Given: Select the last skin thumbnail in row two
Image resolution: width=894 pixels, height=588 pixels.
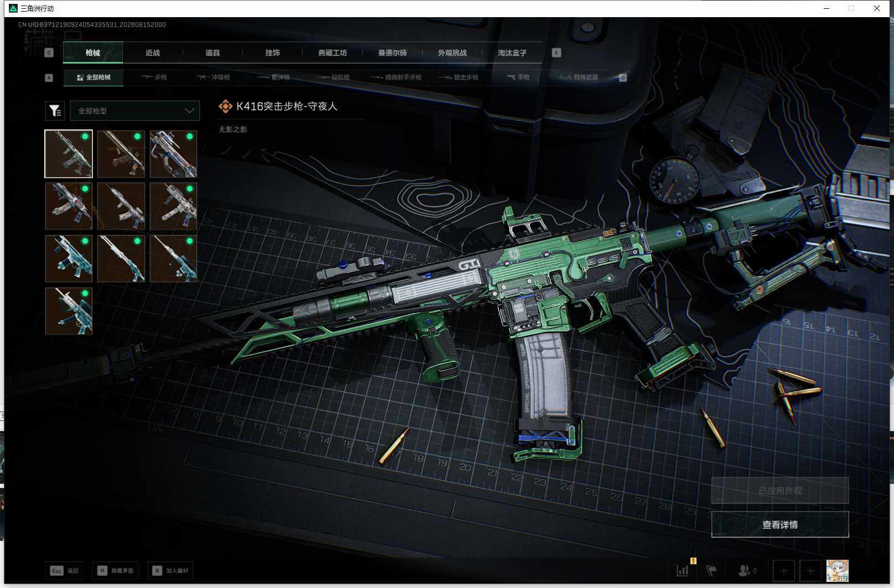Looking at the screenshot, I should (173, 206).
